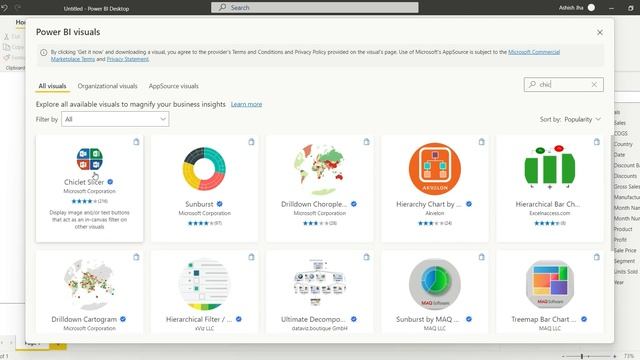Viewport: 640px width, 360px height.
Task: Follow the Learn more link
Action: (x=247, y=104)
